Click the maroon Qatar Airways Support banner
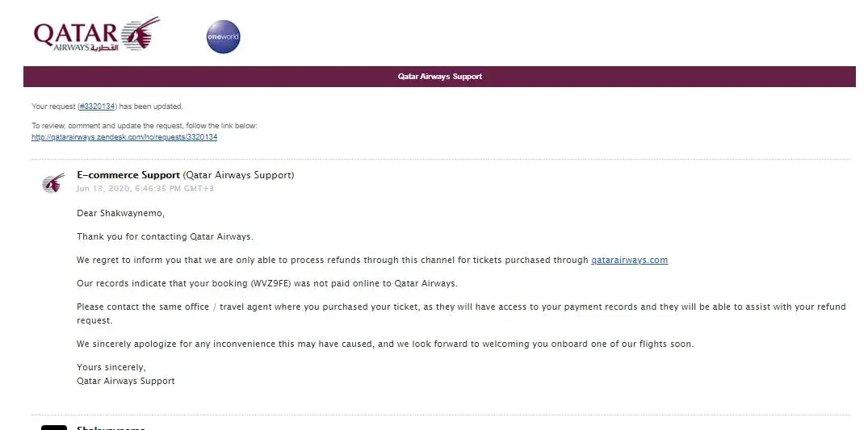 click(439, 77)
